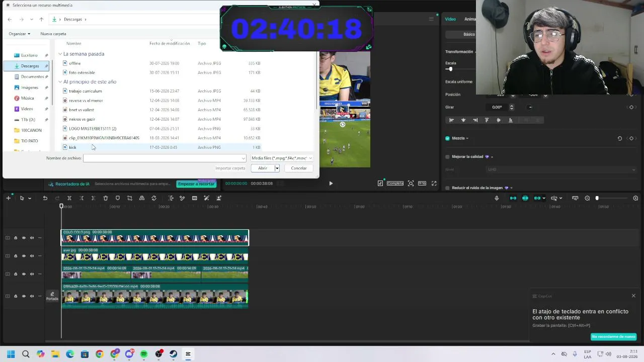Image resolution: width=644 pixels, height=362 pixels.
Task: Select Descargas in the file dialog sidebar
Action: (x=26, y=66)
